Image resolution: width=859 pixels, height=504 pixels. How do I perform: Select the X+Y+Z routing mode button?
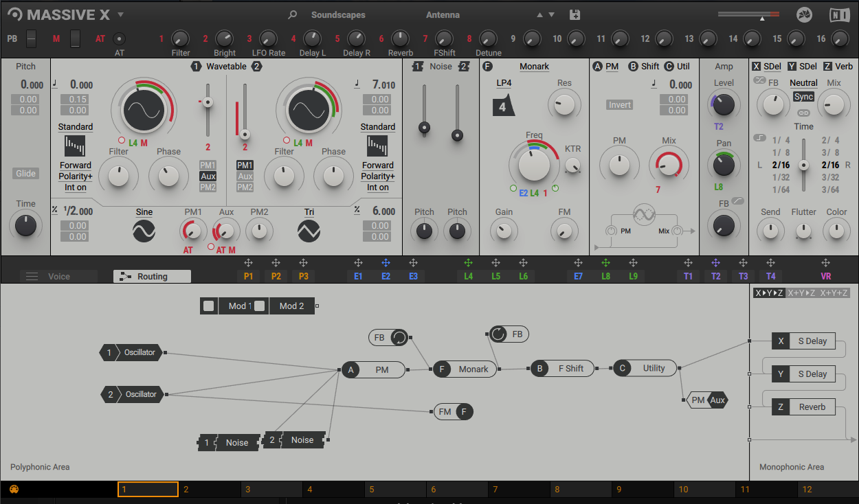[832, 293]
